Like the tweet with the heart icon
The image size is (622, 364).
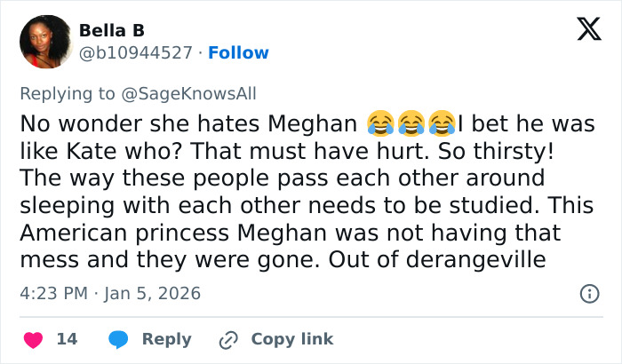pos(33,339)
